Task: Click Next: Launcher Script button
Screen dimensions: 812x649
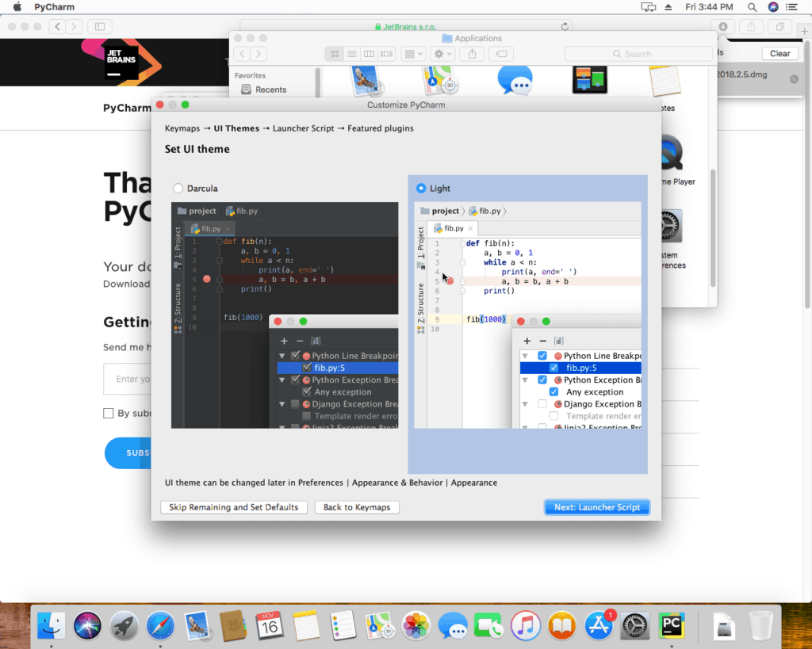Action: click(596, 507)
